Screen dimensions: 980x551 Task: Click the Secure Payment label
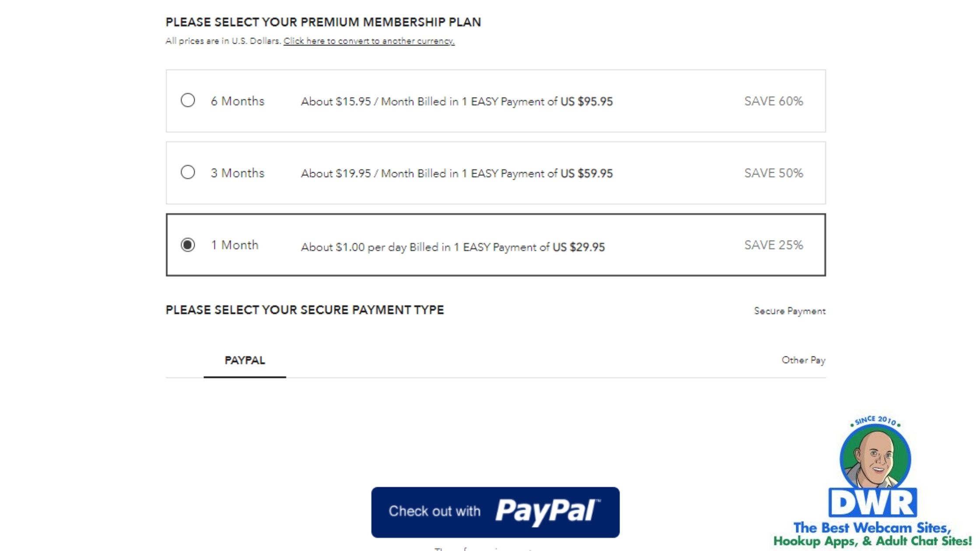point(790,311)
